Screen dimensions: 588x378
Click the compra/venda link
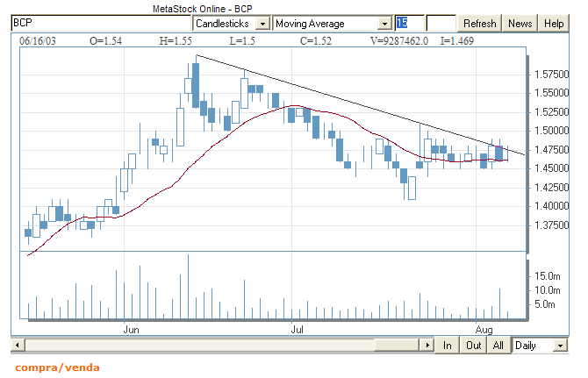[57, 367]
